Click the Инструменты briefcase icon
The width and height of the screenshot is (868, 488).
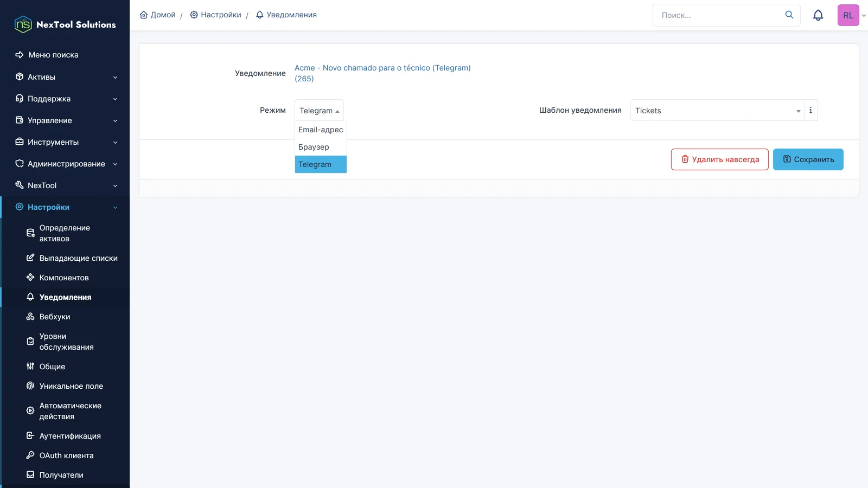[20, 142]
